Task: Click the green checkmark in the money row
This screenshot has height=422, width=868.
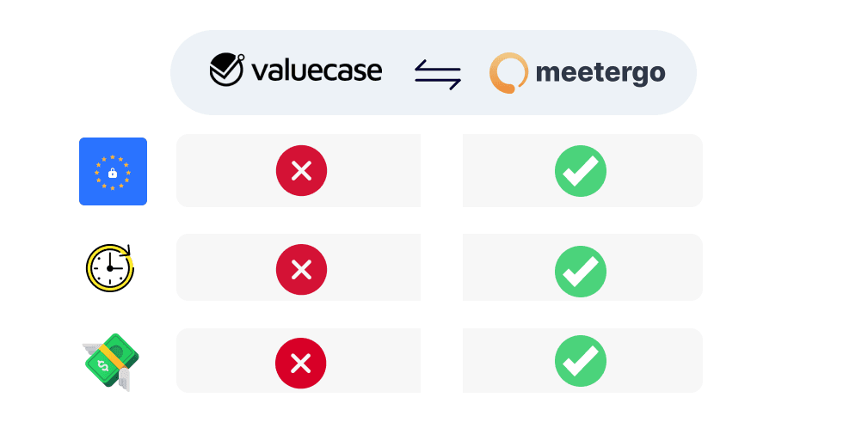Action: 581,361
